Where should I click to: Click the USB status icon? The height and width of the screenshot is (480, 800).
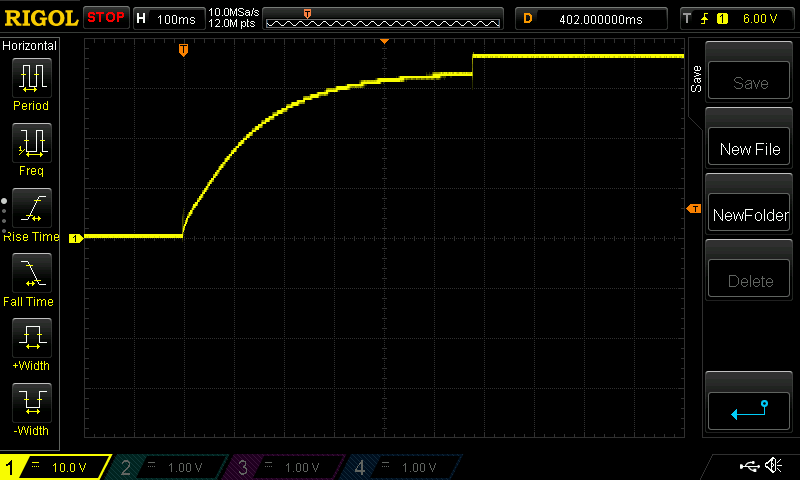pyautogui.click(x=749, y=466)
